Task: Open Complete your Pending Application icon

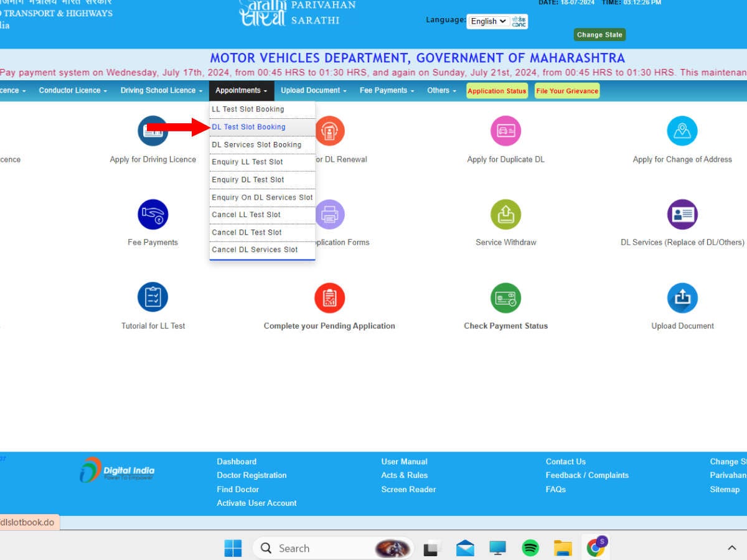Action: click(329, 297)
